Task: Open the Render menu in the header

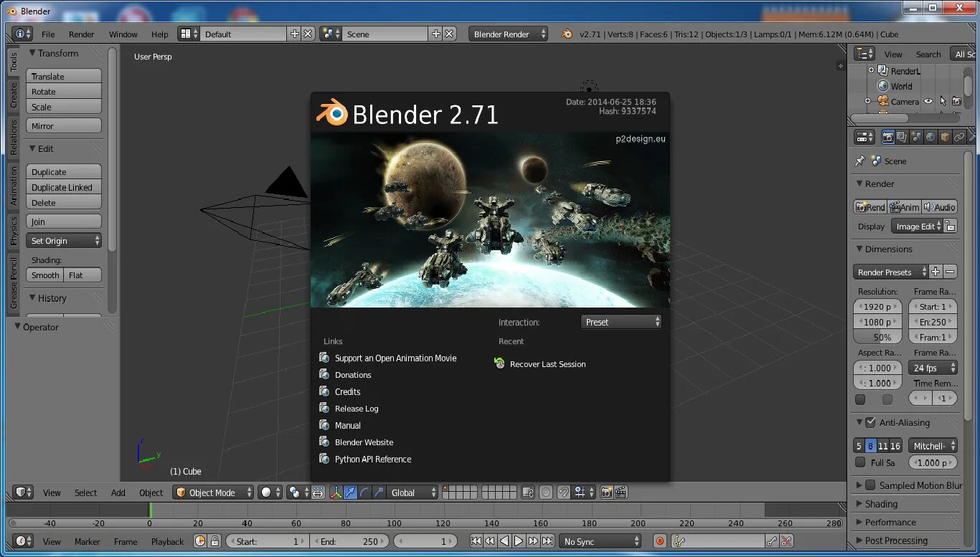Action: tap(82, 34)
